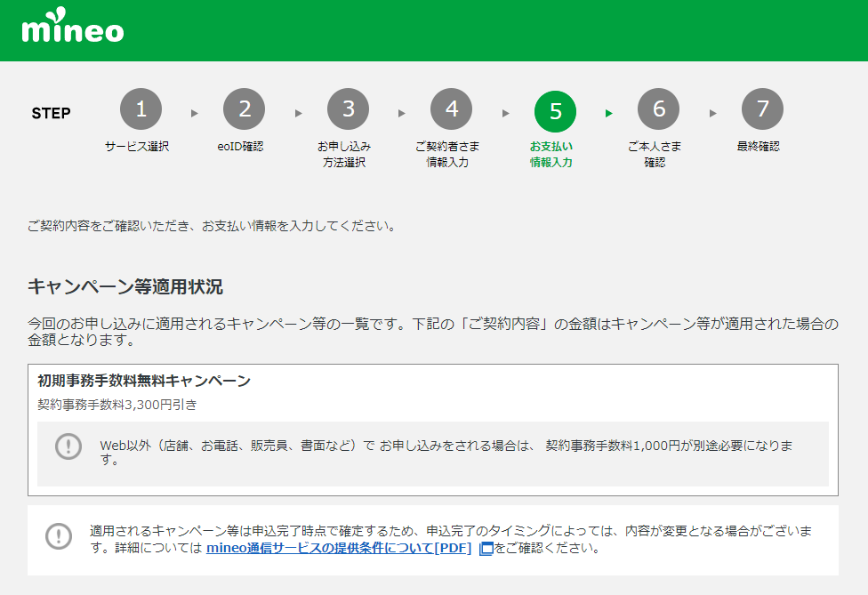Select step 6 ご本人さま確認
This screenshot has width=868, height=595.
(x=659, y=109)
